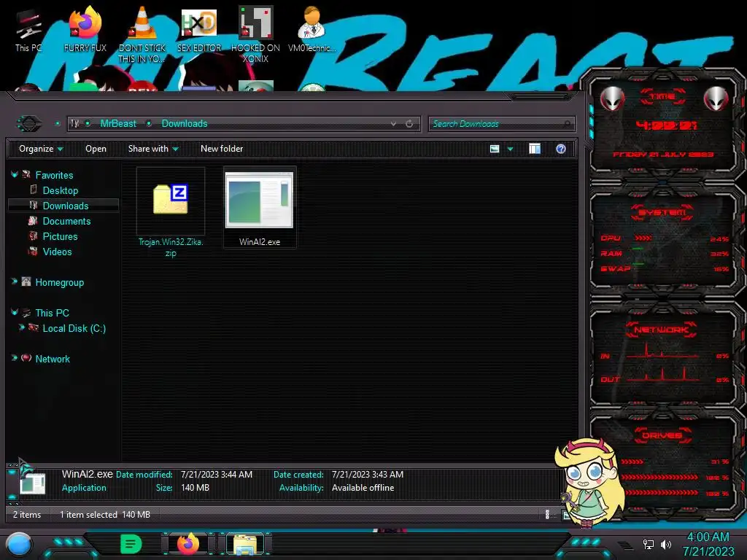Click TIME gadget header
747x560 pixels.
coord(662,97)
